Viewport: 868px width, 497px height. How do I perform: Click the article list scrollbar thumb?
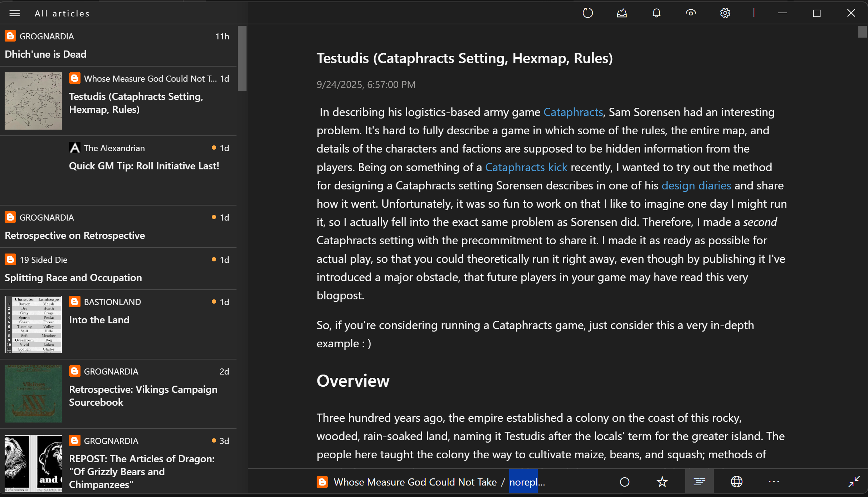[242, 58]
